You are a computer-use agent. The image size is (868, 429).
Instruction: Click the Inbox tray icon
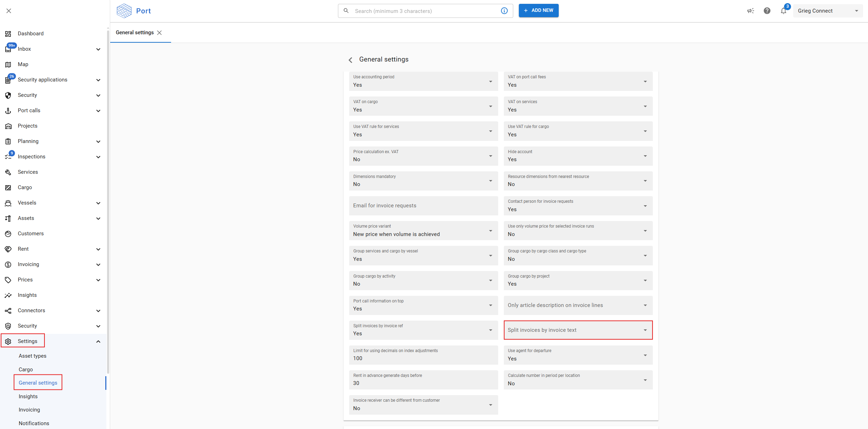click(8, 49)
